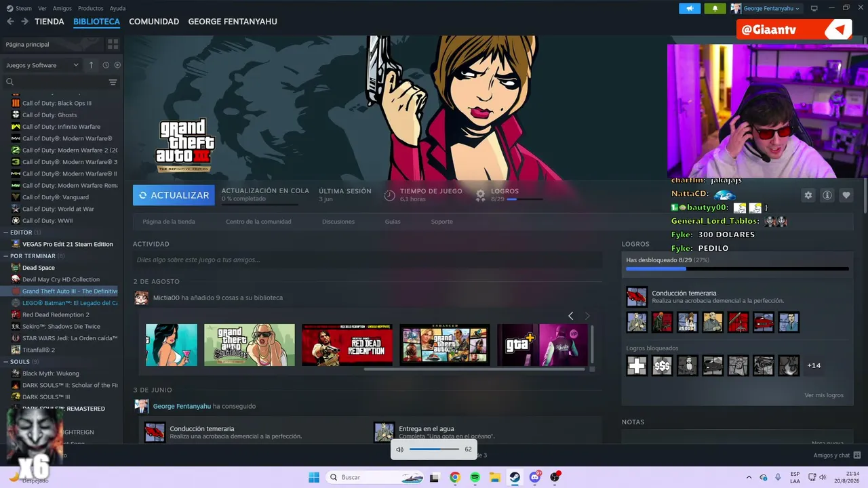
Task: Toggle favorite with the heart icon
Action: pos(846,195)
